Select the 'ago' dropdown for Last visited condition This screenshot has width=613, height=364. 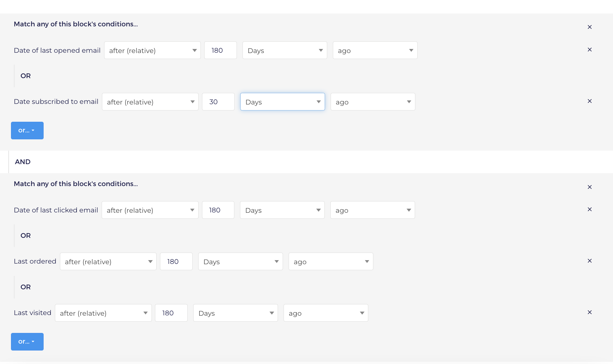tap(325, 313)
